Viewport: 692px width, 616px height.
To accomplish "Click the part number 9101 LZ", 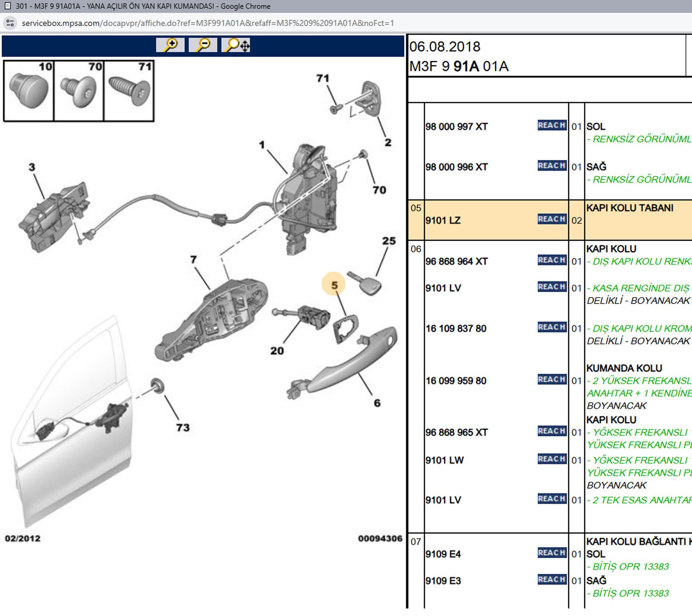I will 443,221.
